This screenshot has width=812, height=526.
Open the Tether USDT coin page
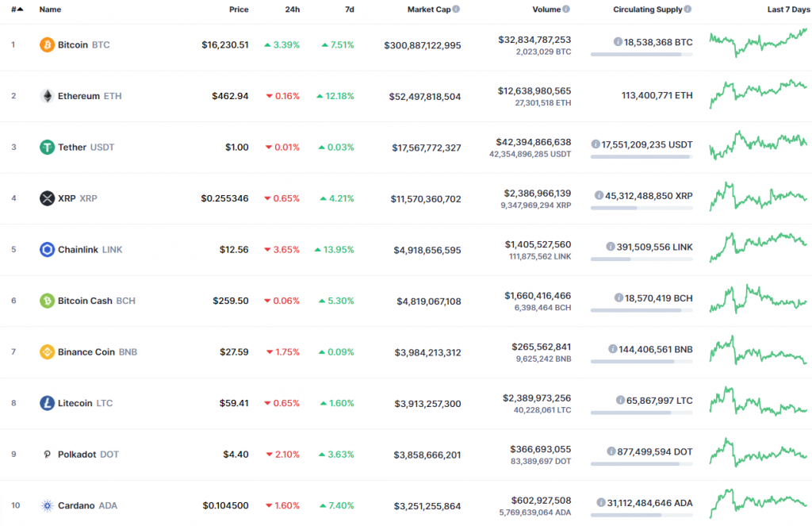pyautogui.click(x=86, y=148)
